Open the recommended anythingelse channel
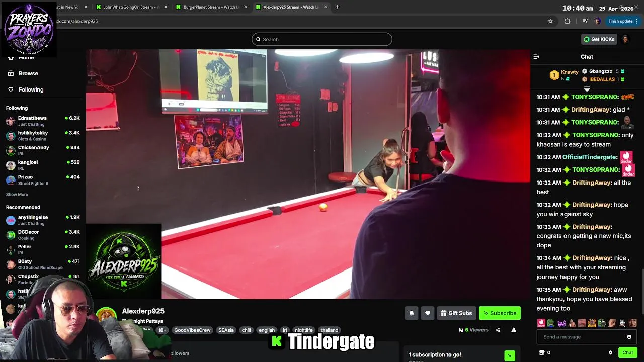Viewport: 644px width, 362px height. 42,220
